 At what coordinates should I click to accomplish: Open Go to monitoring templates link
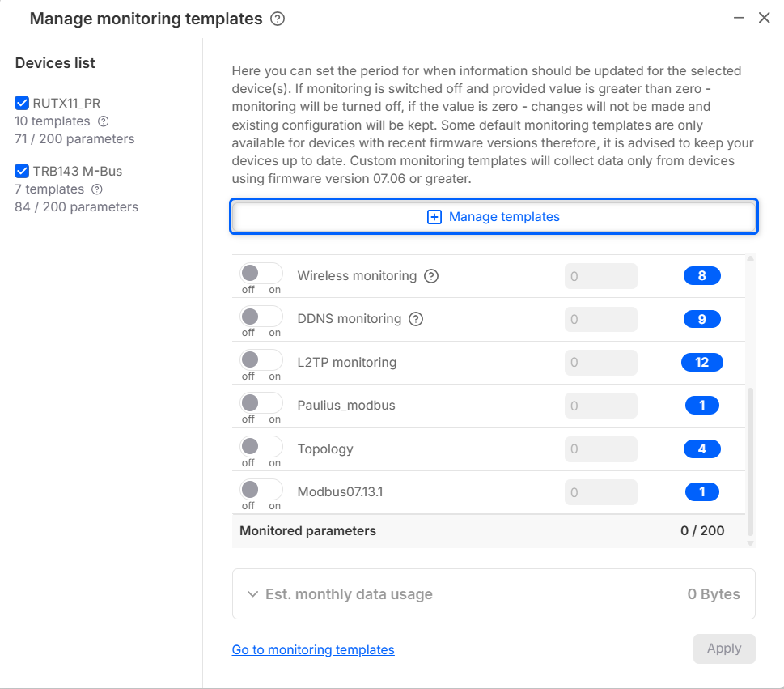point(313,649)
